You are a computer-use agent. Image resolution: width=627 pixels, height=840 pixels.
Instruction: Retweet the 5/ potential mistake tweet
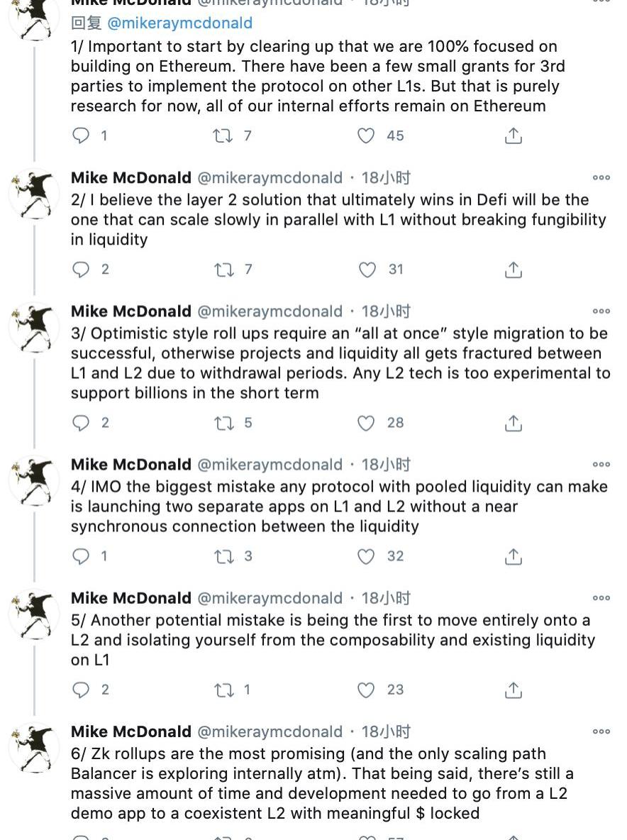coord(223,690)
